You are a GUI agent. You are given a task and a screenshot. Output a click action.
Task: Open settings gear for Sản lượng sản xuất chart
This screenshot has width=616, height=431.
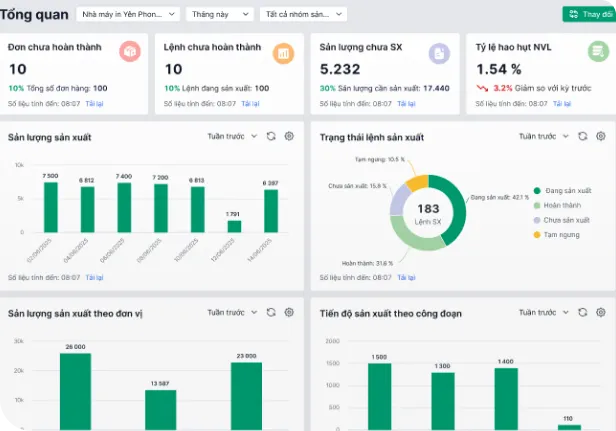(x=289, y=136)
